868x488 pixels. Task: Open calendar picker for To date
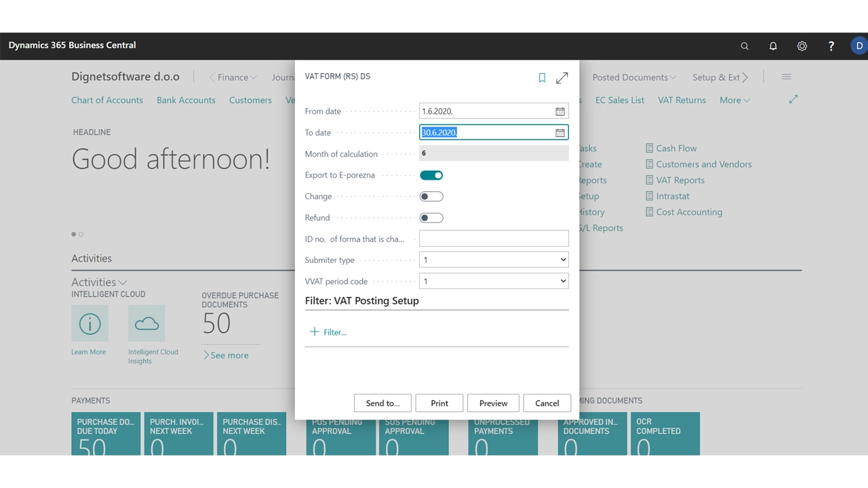coord(560,133)
